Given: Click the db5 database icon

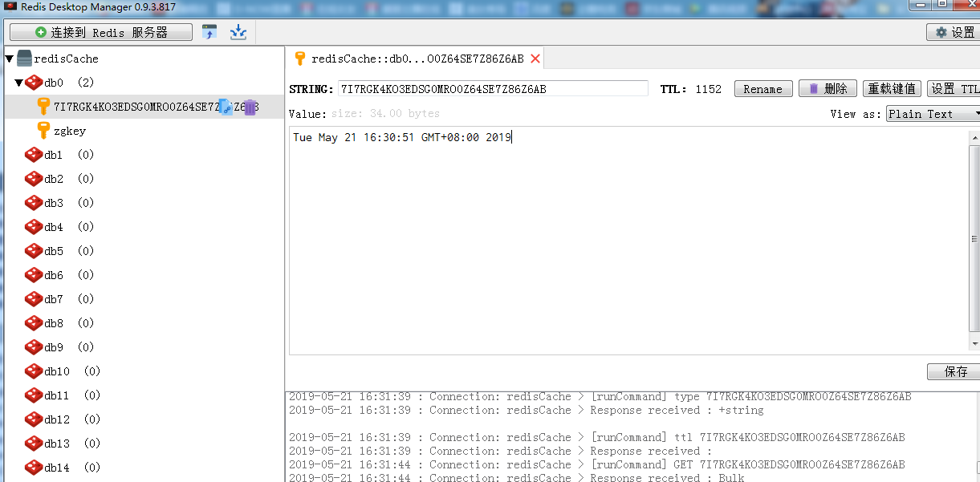Looking at the screenshot, I should 34,251.
